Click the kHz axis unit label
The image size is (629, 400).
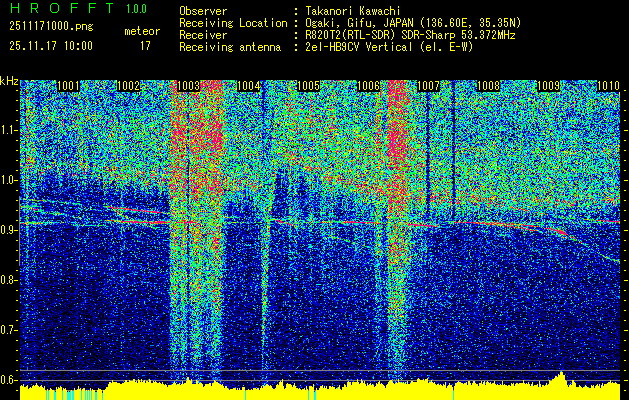(x=9, y=81)
